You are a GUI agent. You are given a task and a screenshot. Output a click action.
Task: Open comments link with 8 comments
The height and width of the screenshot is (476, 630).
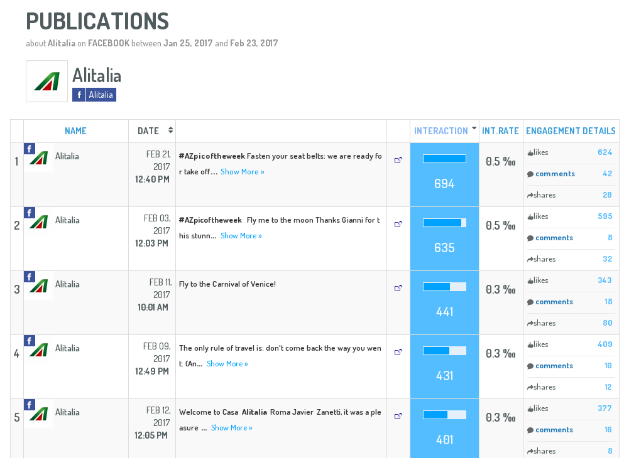tap(554, 238)
